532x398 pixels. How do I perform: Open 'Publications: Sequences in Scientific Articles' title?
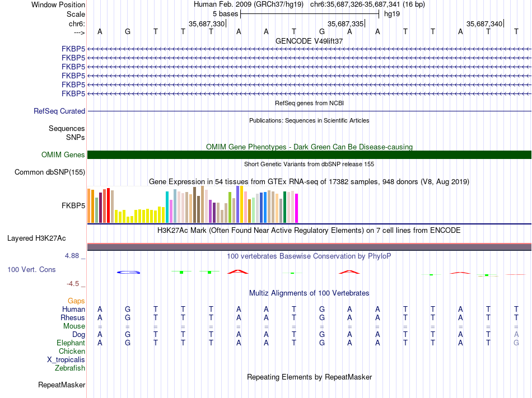click(x=309, y=120)
